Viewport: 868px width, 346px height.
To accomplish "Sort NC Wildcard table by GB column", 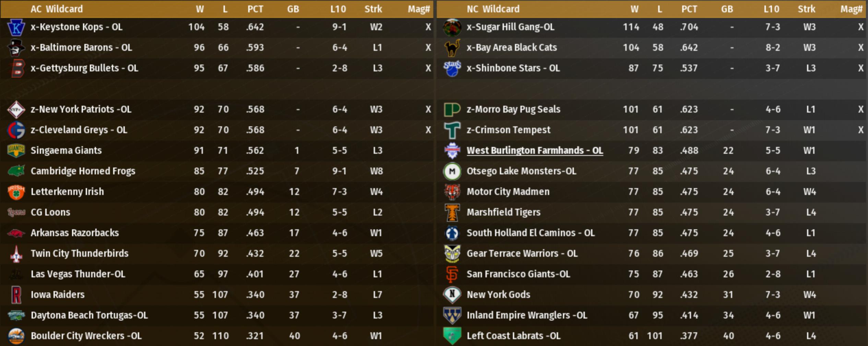I will [727, 9].
